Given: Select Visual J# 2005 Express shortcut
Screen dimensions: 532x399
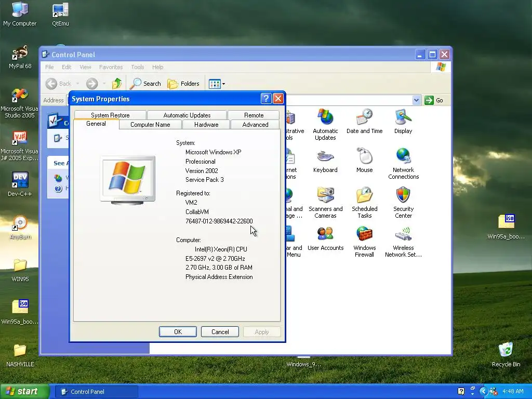Looking at the screenshot, I should 19,145.
